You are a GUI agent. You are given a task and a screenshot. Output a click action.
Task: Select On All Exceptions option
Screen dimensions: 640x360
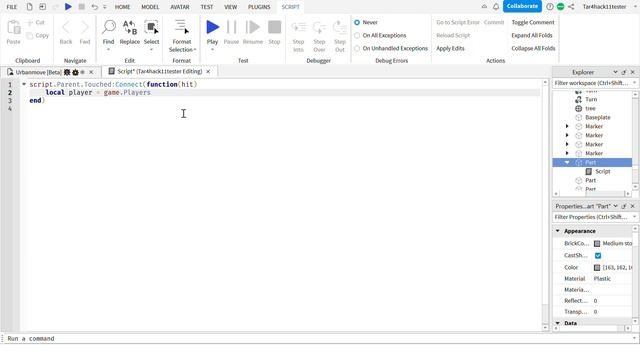(357, 36)
